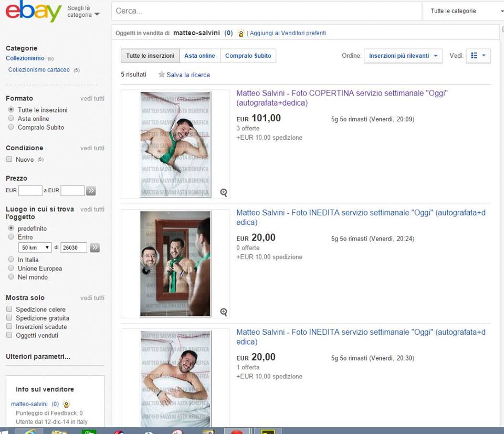Click the star icon next to Salva la ricerca
Screen dimensions: 504x434
(x=162, y=75)
